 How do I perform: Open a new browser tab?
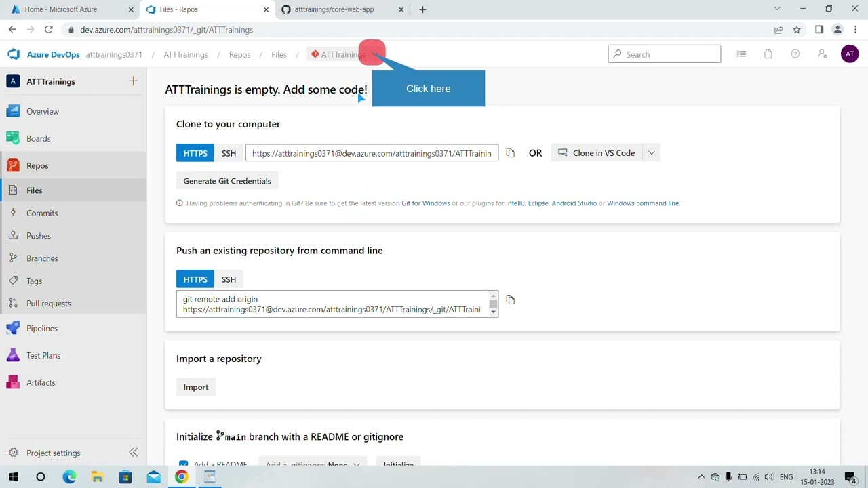click(x=422, y=9)
